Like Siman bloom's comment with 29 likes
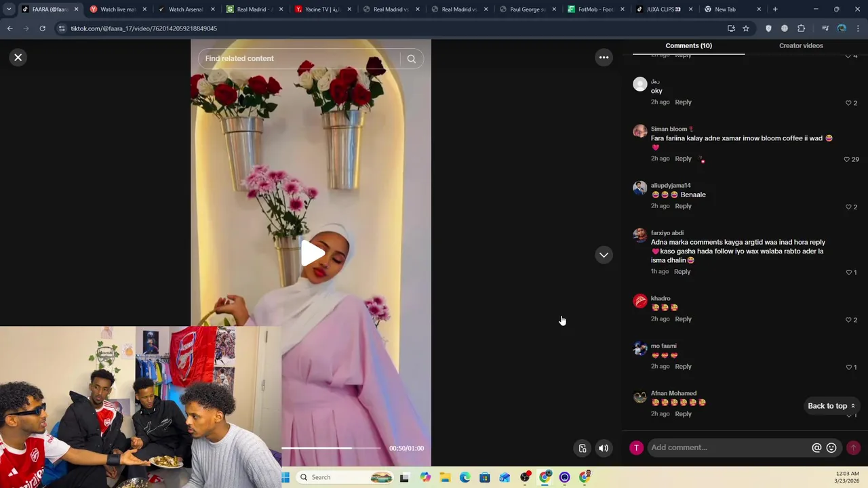This screenshot has width=868, height=488. pyautogui.click(x=846, y=159)
